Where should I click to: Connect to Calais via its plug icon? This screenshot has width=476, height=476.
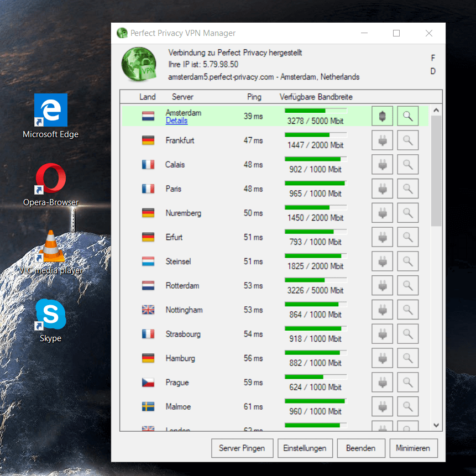pos(382,165)
